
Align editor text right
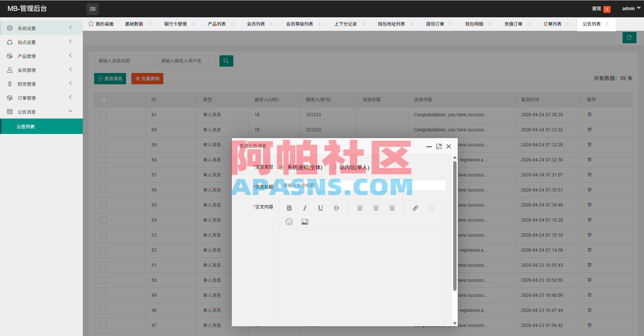coord(392,208)
